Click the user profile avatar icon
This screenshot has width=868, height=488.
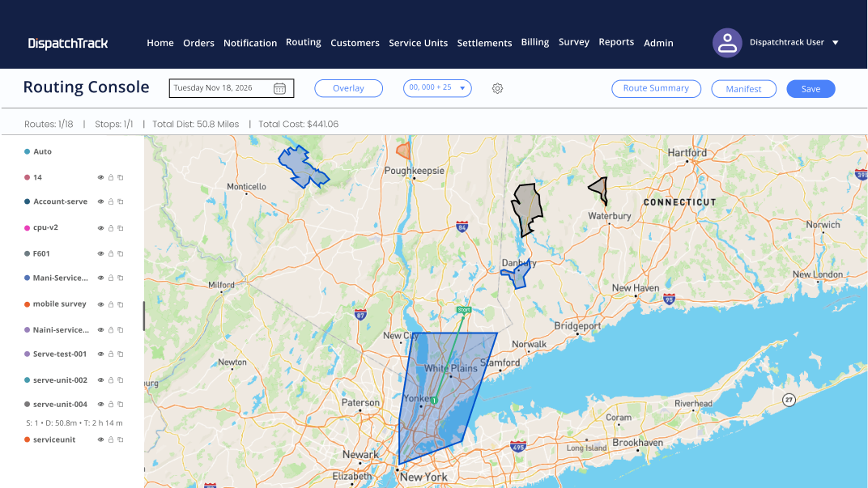[x=727, y=43]
